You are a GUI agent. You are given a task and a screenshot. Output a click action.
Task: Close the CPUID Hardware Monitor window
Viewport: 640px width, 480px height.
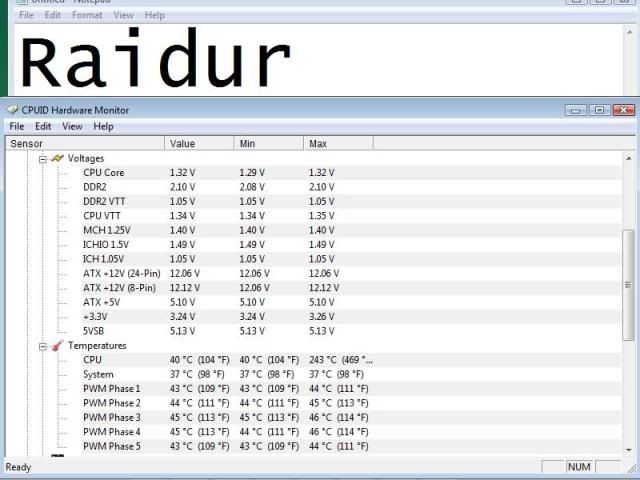pos(624,110)
